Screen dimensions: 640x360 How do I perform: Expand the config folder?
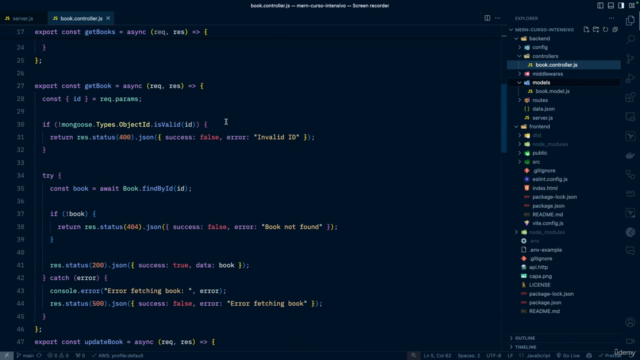(x=540, y=47)
